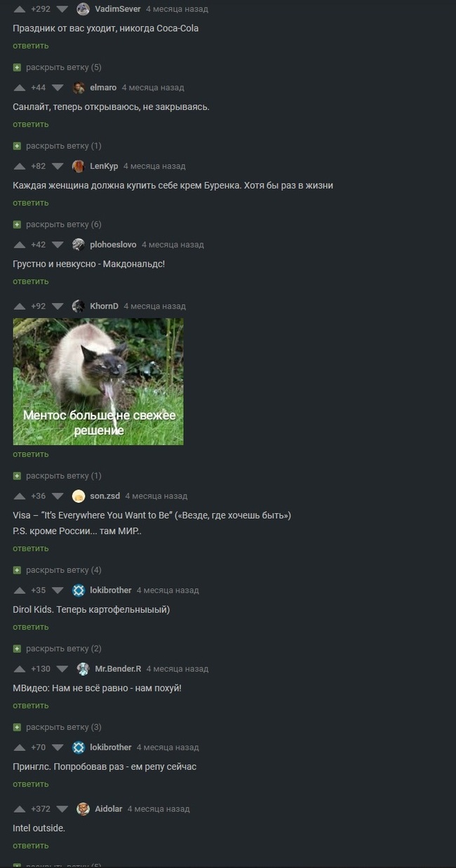This screenshot has width=456, height=868.
Task: Expand branch with 3 replies under МВидео comment
Action: [x=58, y=727]
